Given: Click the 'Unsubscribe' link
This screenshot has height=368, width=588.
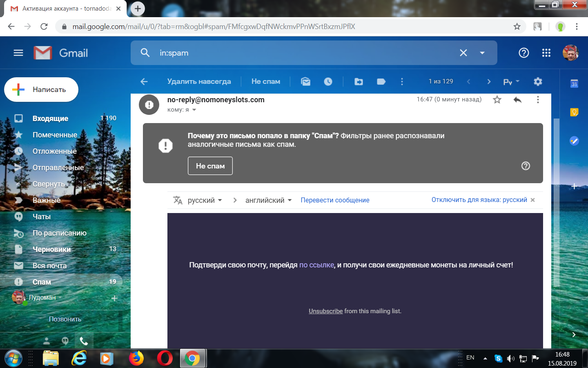Looking at the screenshot, I should coord(325,311).
